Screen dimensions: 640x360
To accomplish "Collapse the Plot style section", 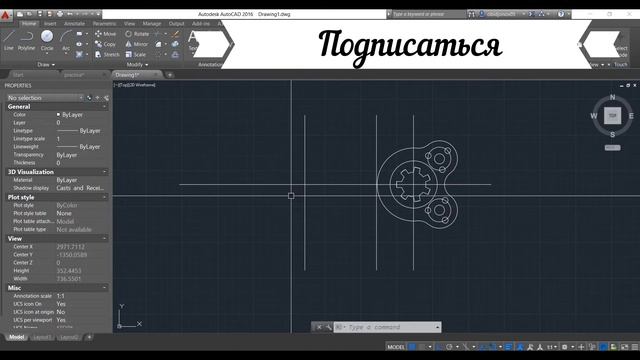I will coord(104,197).
